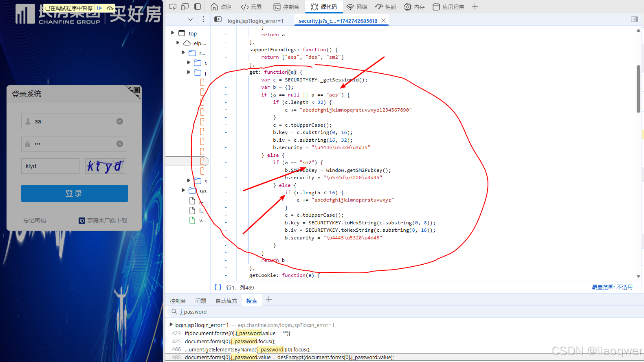This screenshot has height=362, width=644.
Task: Open the 内存 memory tab
Action: click(x=414, y=7)
